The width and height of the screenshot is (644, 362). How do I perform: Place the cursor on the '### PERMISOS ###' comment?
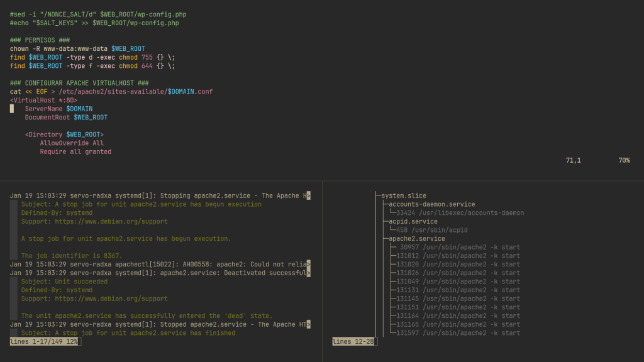(40, 40)
